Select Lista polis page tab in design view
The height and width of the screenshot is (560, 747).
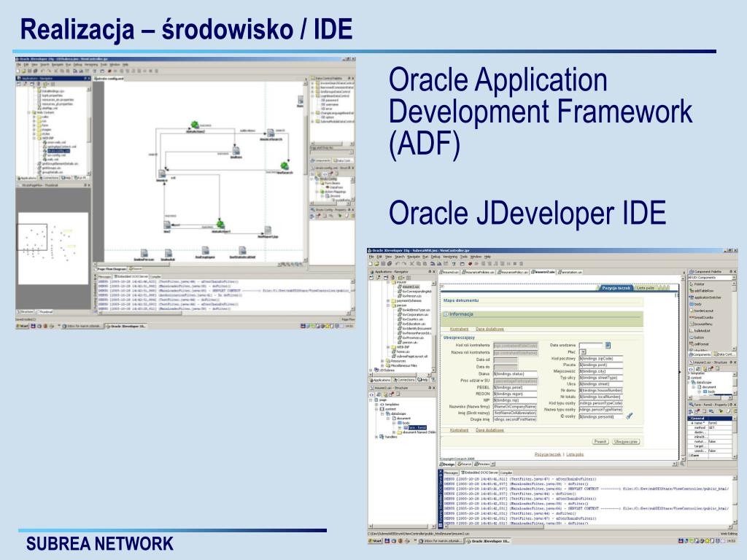pyautogui.click(x=646, y=288)
